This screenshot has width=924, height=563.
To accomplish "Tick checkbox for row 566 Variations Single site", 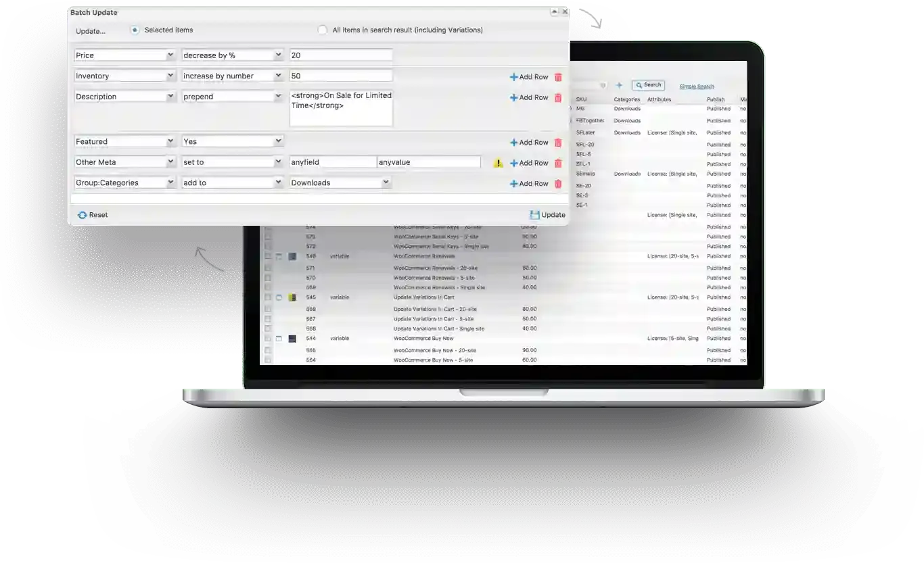I will pyautogui.click(x=268, y=328).
